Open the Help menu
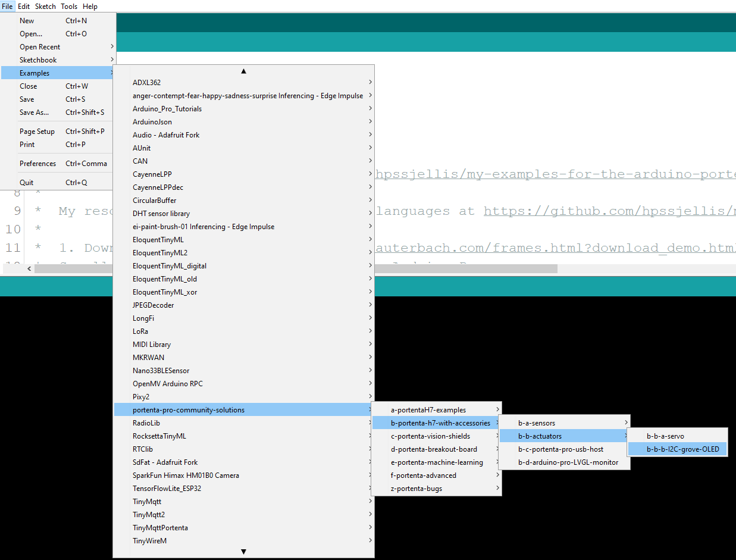 [90, 7]
